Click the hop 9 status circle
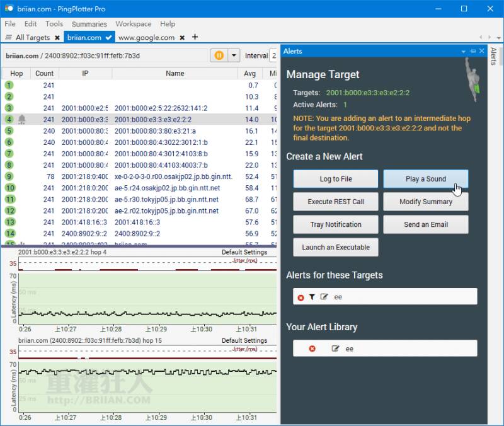The height and width of the screenshot is (426, 504). pos(9,176)
